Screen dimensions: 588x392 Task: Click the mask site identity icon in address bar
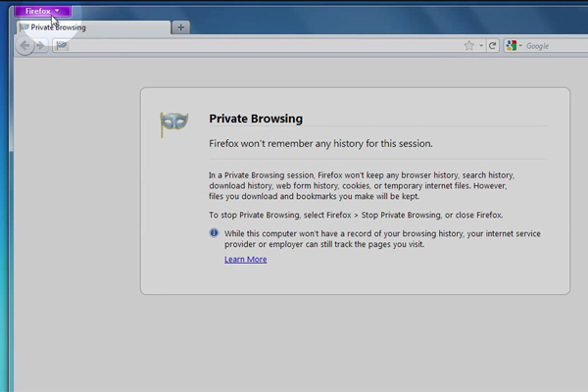pos(61,46)
